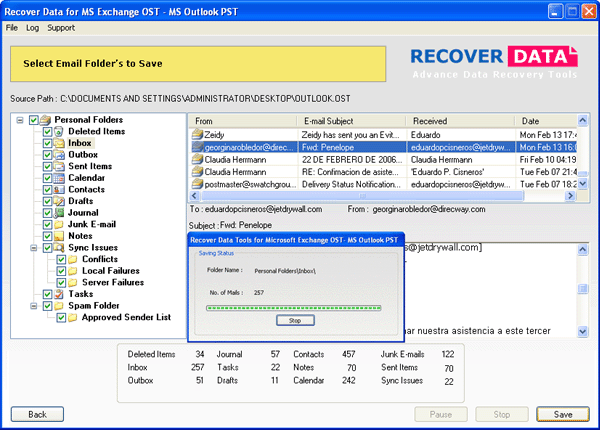600x430 pixels.
Task: Open the File menu
Action: pyautogui.click(x=11, y=28)
